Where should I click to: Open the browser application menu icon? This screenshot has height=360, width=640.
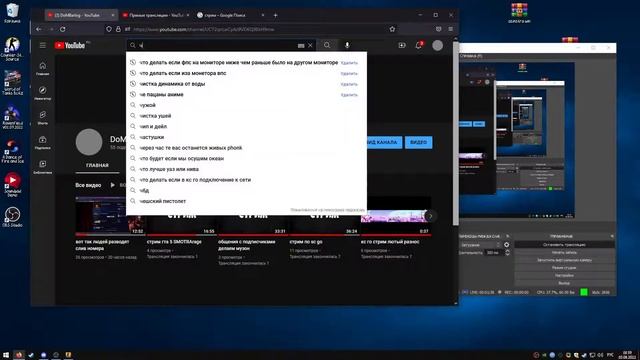[x=451, y=29]
